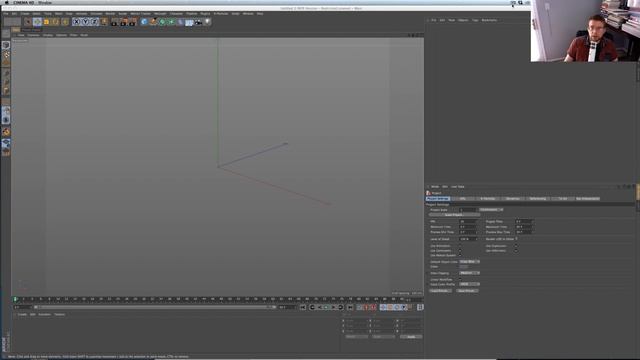The image size is (640, 360).
Task: Click the autokeying button
Action: click(x=366, y=307)
